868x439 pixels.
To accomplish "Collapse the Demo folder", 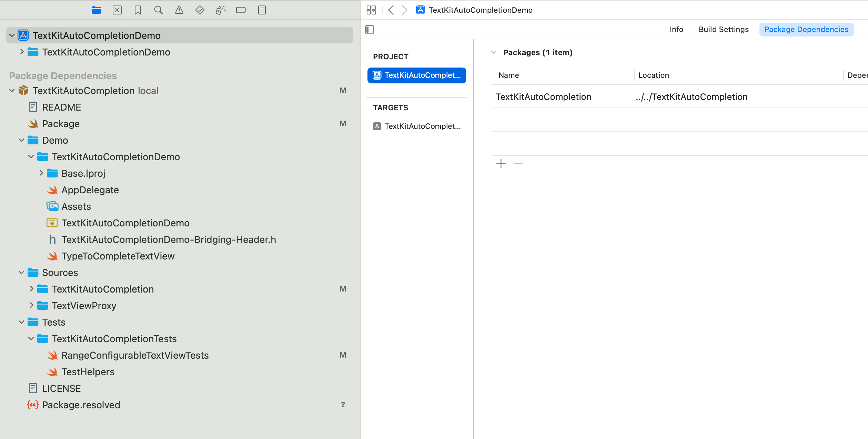I will click(21, 140).
